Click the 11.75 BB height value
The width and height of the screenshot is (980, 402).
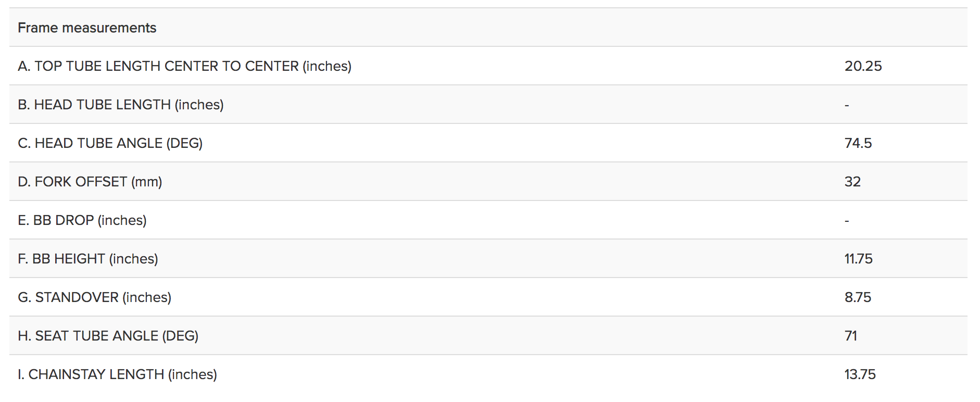click(x=858, y=259)
